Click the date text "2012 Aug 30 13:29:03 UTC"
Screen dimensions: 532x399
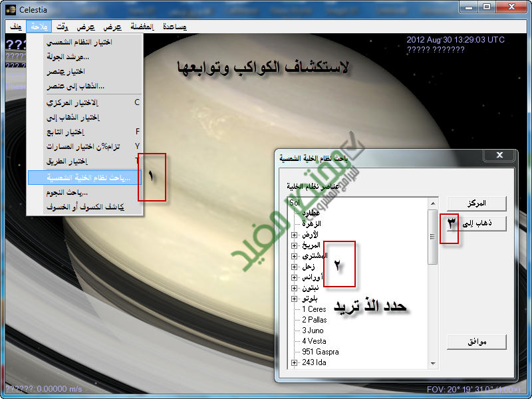tap(456, 40)
